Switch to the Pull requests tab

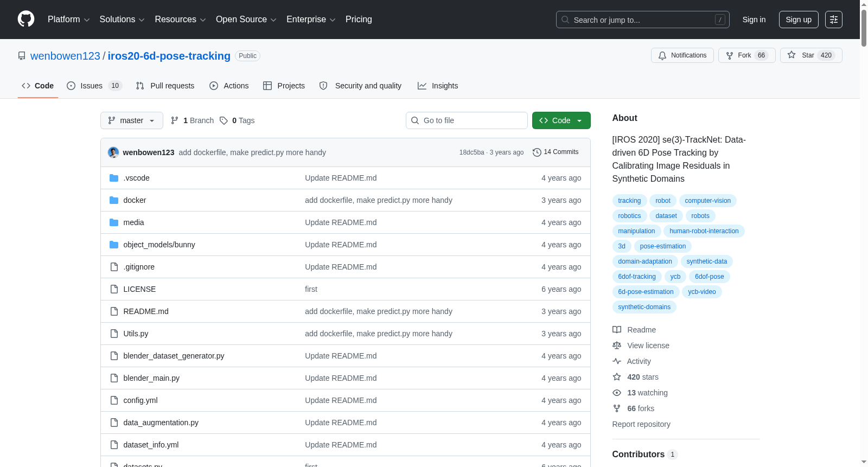tap(165, 86)
